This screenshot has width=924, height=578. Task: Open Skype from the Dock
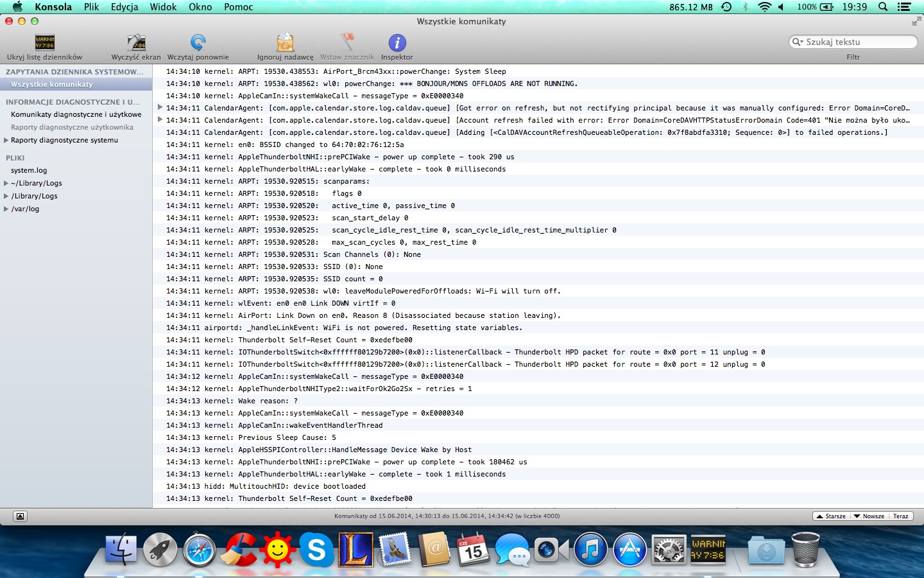316,550
